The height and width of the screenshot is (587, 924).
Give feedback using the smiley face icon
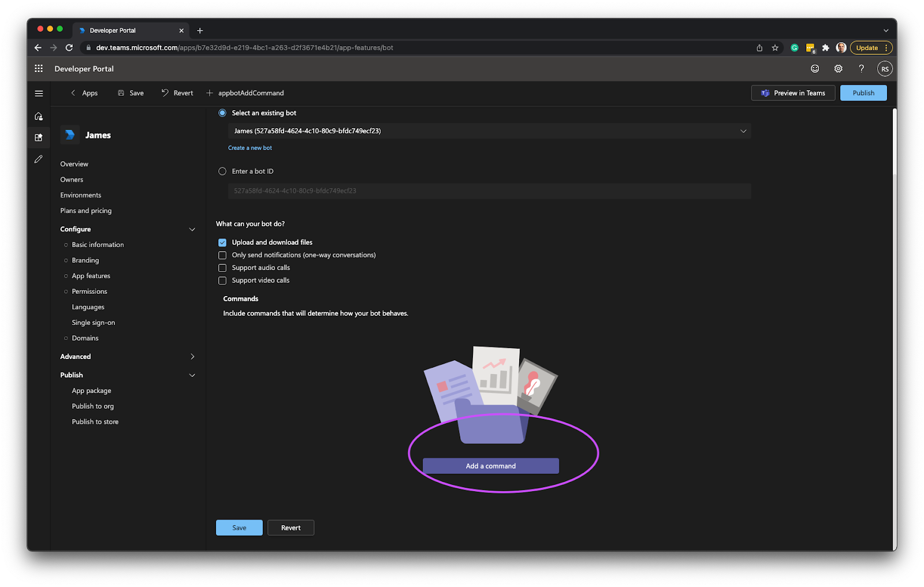point(814,68)
